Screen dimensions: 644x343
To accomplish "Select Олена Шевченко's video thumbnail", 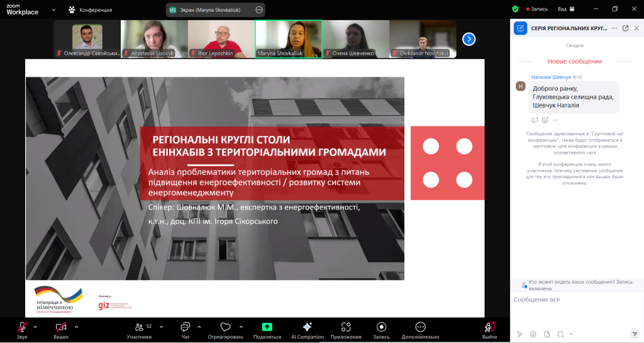I will pyautogui.click(x=356, y=39).
